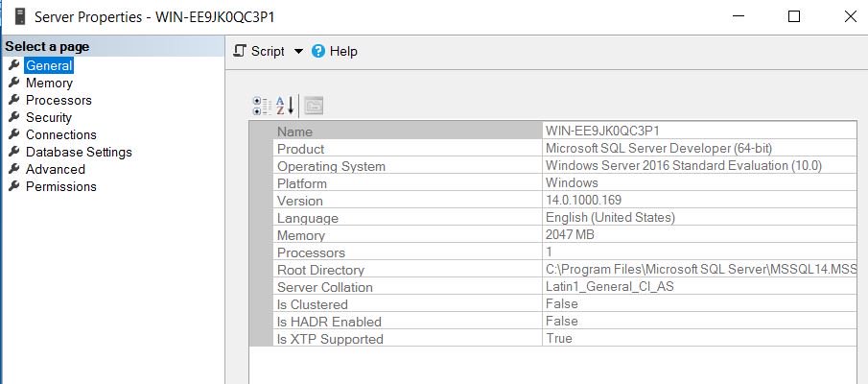
Task: Click wrench icon beside Database Settings
Action: click(14, 151)
